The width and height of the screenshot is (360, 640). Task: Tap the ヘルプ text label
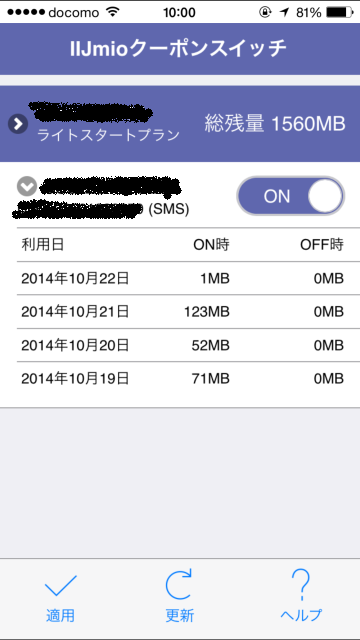pyautogui.click(x=301, y=615)
